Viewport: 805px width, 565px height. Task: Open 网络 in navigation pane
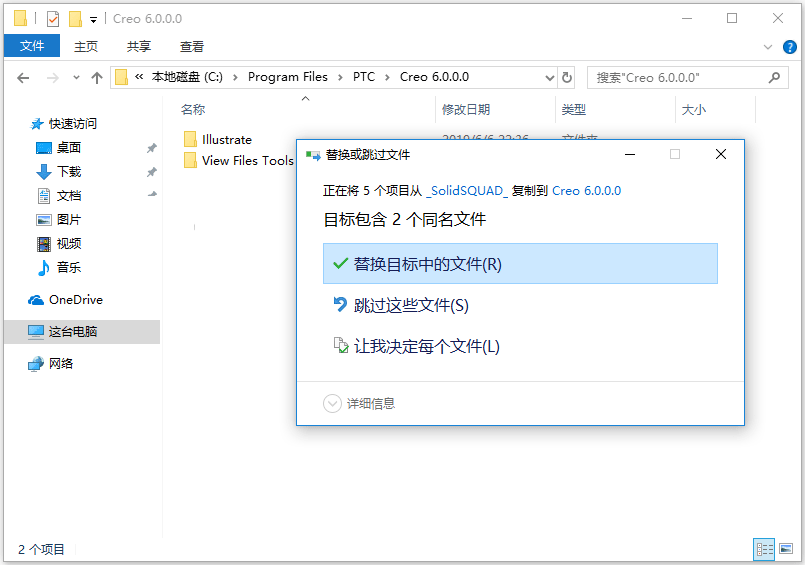(x=50, y=364)
